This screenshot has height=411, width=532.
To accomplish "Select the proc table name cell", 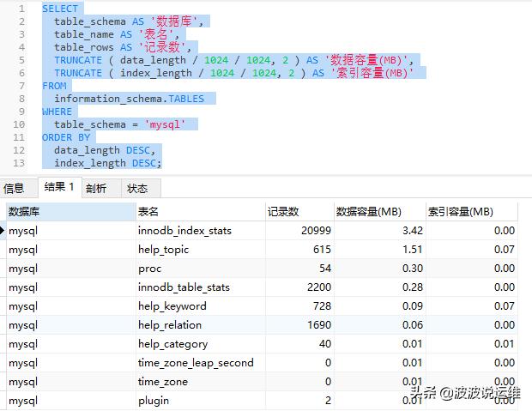I will tap(201, 269).
